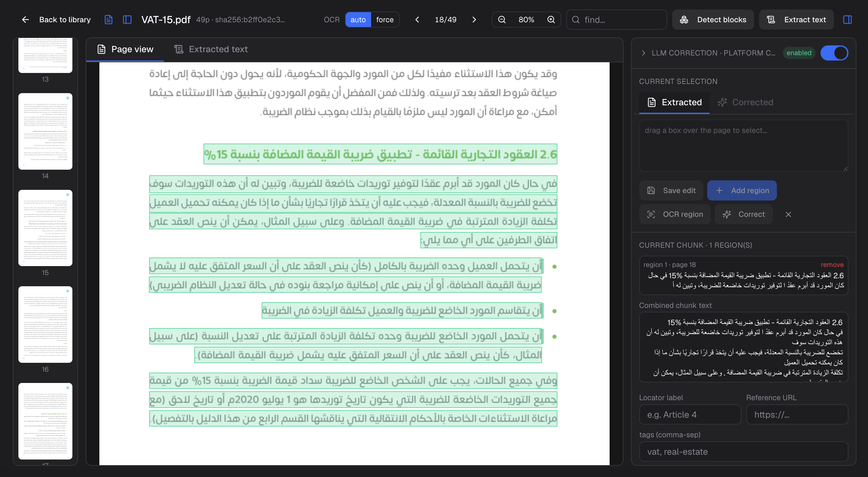The image size is (868, 477).
Task: Click the Combined chunk text area
Action: (x=743, y=347)
